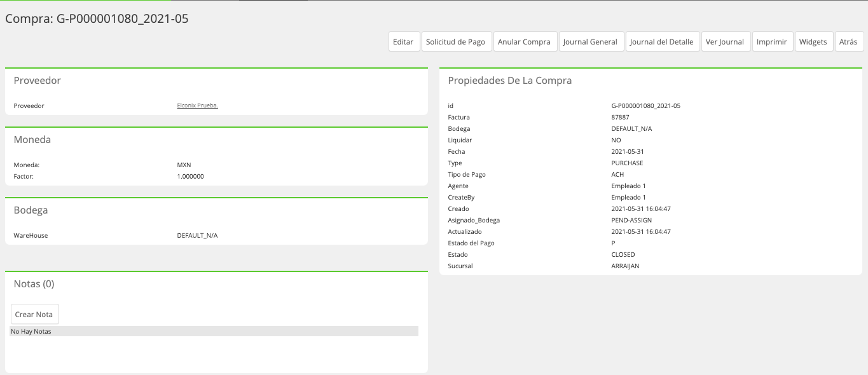The height and width of the screenshot is (375, 868).
Task: Click the Asignado_Bodega value PEND-ASSIGN
Action: pyautogui.click(x=631, y=220)
